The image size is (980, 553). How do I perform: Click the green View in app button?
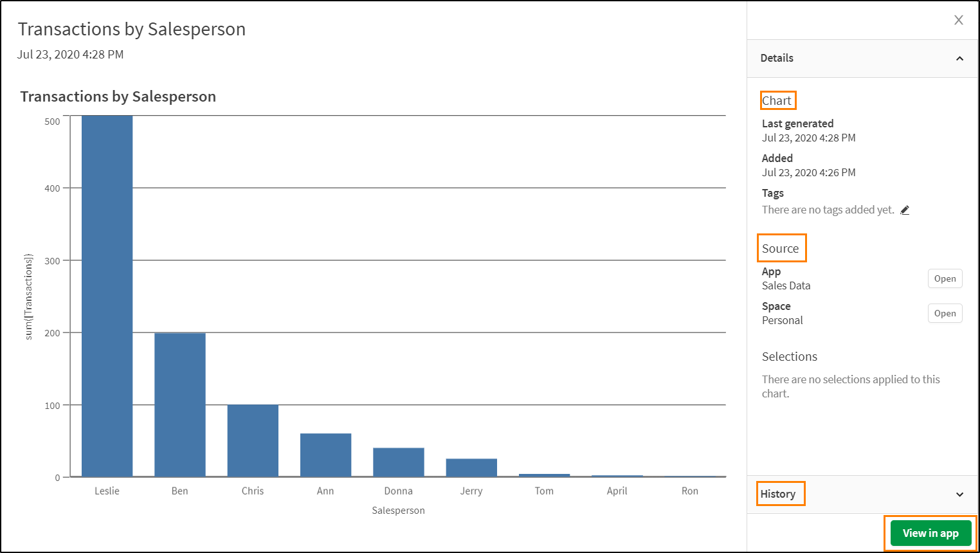(x=930, y=533)
